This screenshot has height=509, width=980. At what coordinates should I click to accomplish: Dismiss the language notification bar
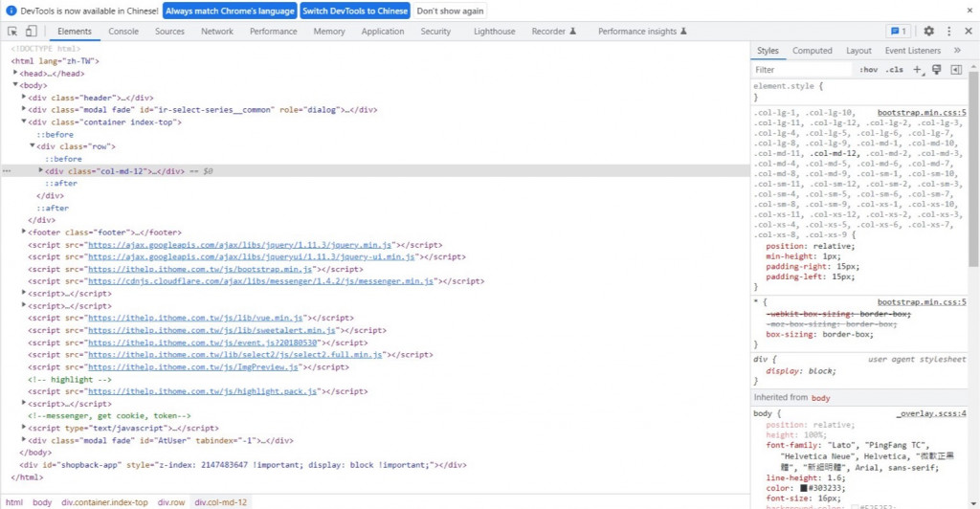969,11
